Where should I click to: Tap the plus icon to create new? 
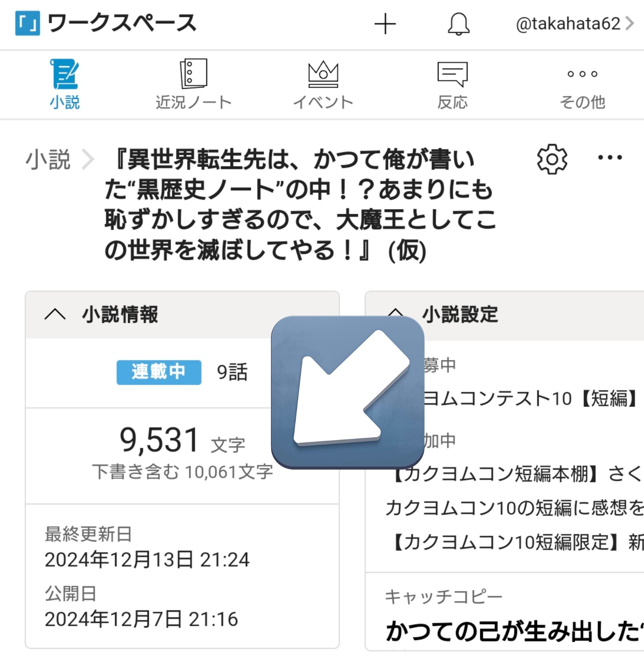[385, 24]
